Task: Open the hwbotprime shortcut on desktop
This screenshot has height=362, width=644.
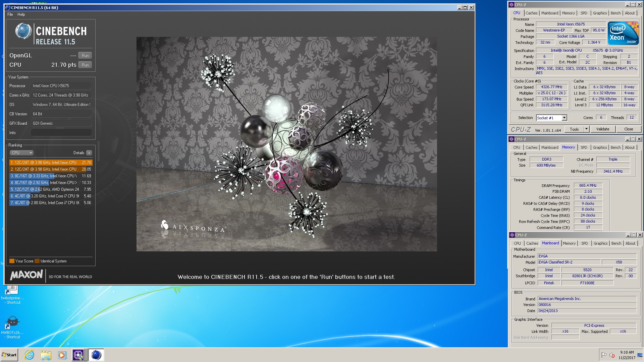Action: click(x=12, y=295)
